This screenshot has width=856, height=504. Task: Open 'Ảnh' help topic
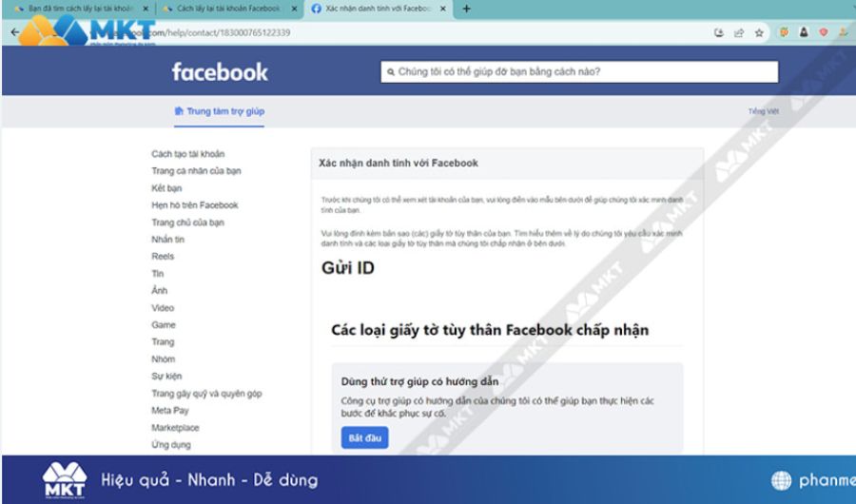coord(160,290)
